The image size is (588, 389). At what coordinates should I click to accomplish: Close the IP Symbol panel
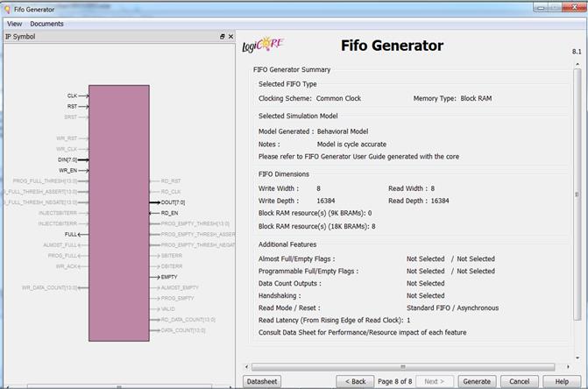pyautogui.click(x=230, y=36)
